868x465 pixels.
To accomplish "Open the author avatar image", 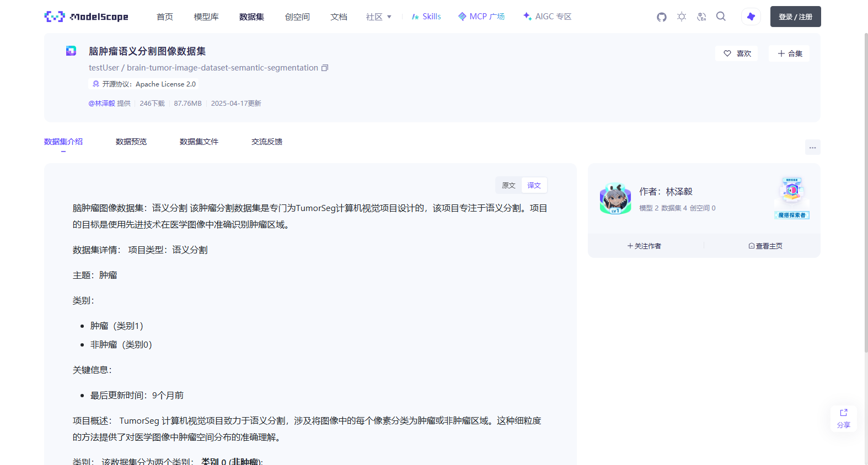I will click(x=615, y=198).
